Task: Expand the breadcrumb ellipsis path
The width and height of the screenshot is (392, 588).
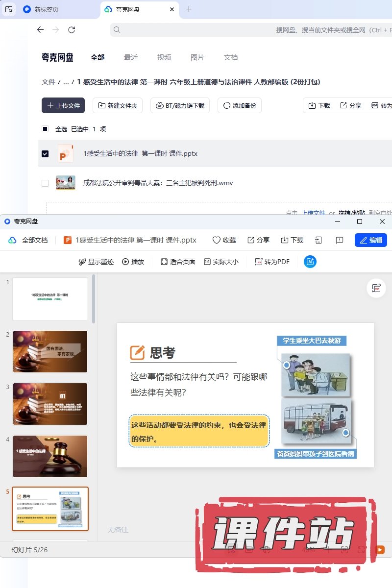Action: [x=66, y=82]
